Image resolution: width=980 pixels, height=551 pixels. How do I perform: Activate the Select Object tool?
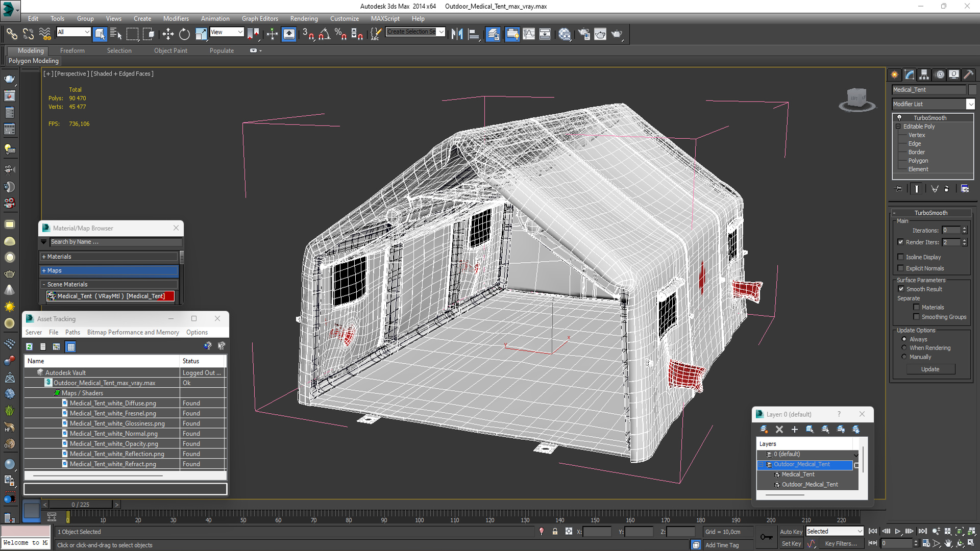click(x=100, y=34)
